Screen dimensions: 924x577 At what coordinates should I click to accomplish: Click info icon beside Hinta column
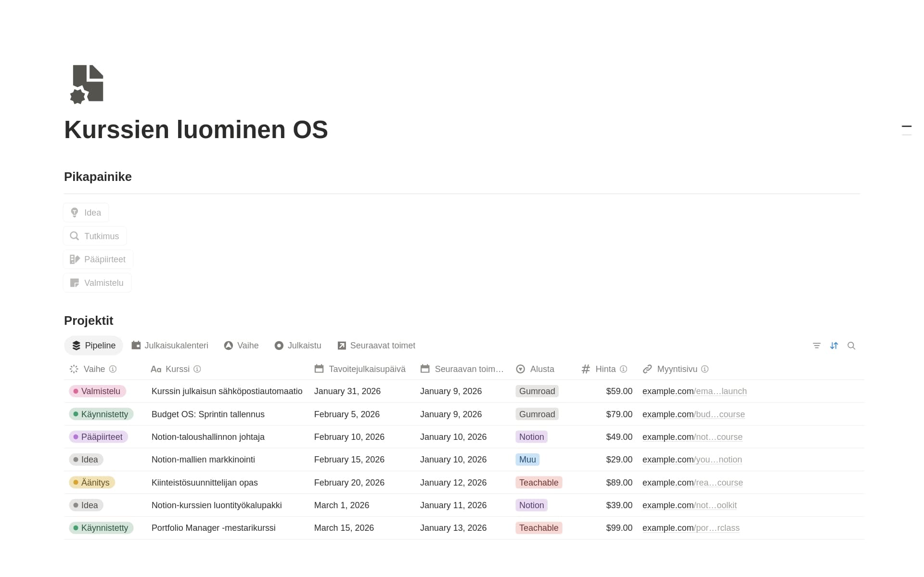(x=623, y=369)
